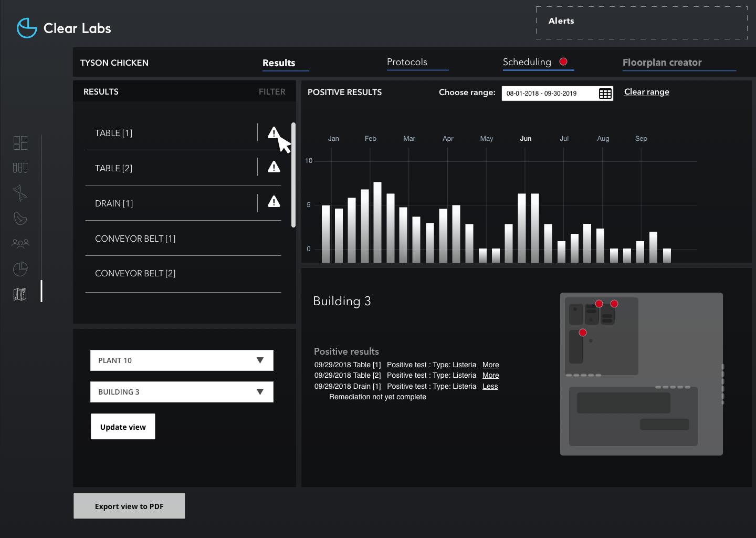The width and height of the screenshot is (756, 538).
Task: Click the FILTER option in Results panel
Action: point(272,91)
